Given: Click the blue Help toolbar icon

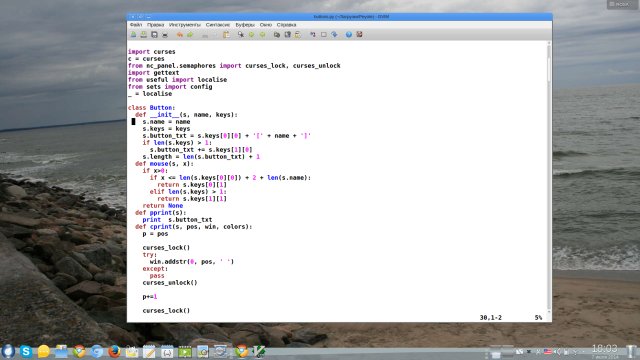Looking at the screenshot, I should (349, 35).
